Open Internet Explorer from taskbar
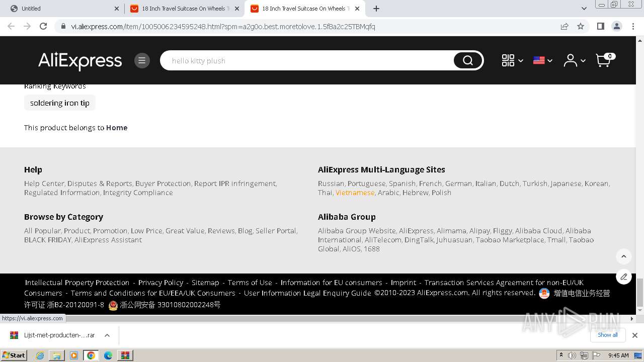 40,355
